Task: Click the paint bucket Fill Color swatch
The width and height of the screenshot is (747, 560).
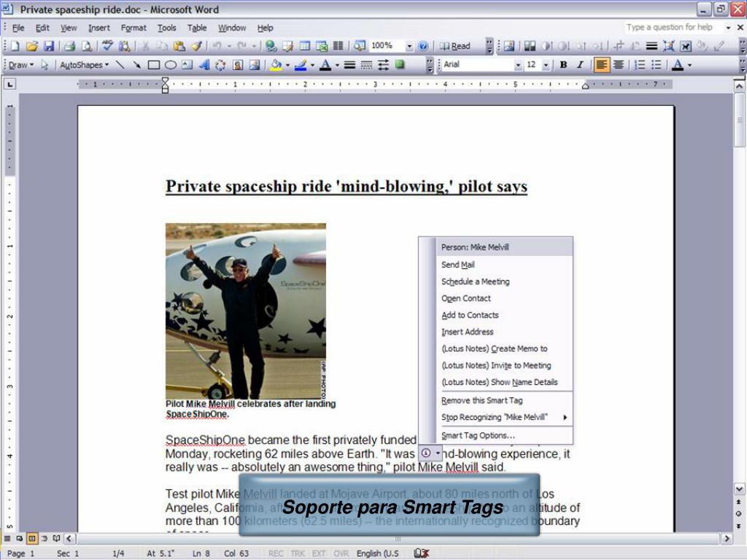Action: coord(276,65)
